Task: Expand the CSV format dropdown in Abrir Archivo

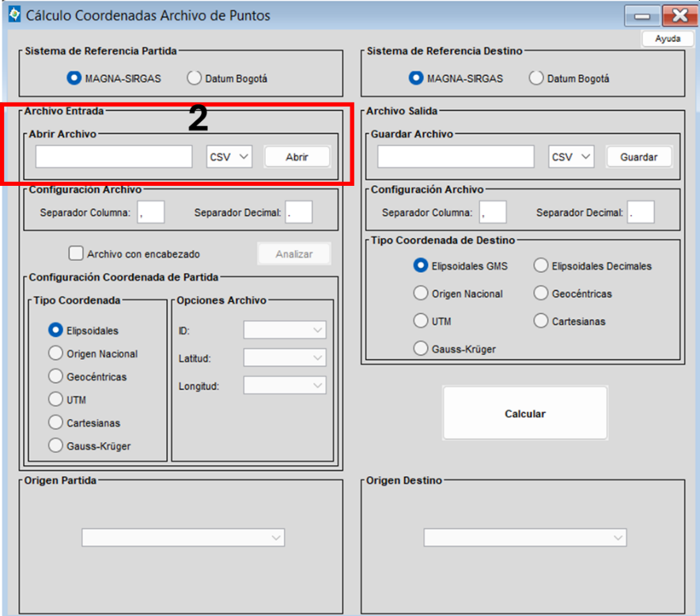Action: 229,157
